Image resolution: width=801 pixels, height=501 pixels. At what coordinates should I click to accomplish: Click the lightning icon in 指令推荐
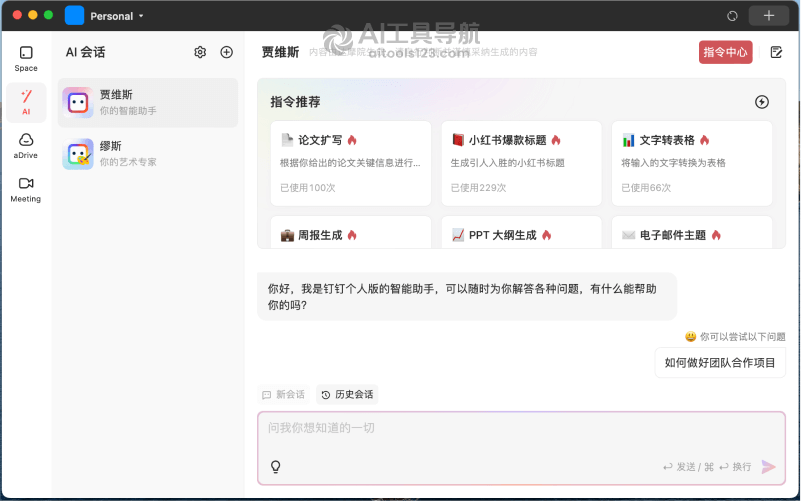pyautogui.click(x=762, y=102)
